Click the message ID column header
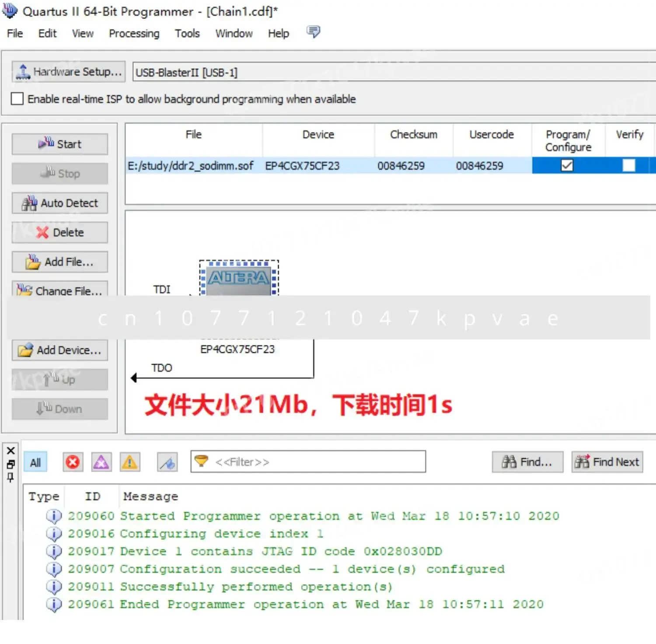This screenshot has width=656, height=644. 92,496
